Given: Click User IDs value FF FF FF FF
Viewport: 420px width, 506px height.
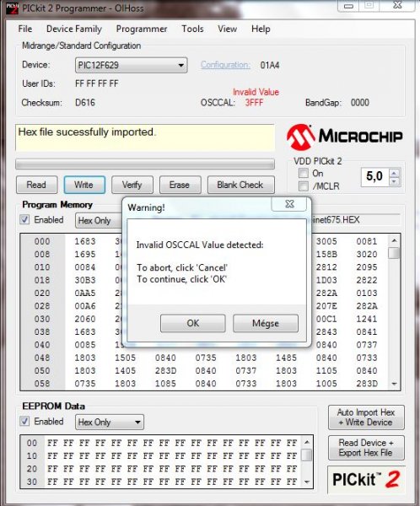Looking at the screenshot, I should [96, 83].
